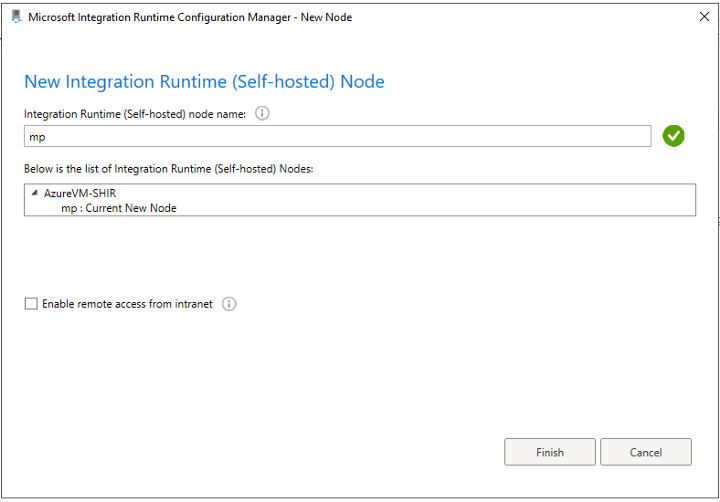
Task: Click info icon next to remote access option
Action: 229,304
